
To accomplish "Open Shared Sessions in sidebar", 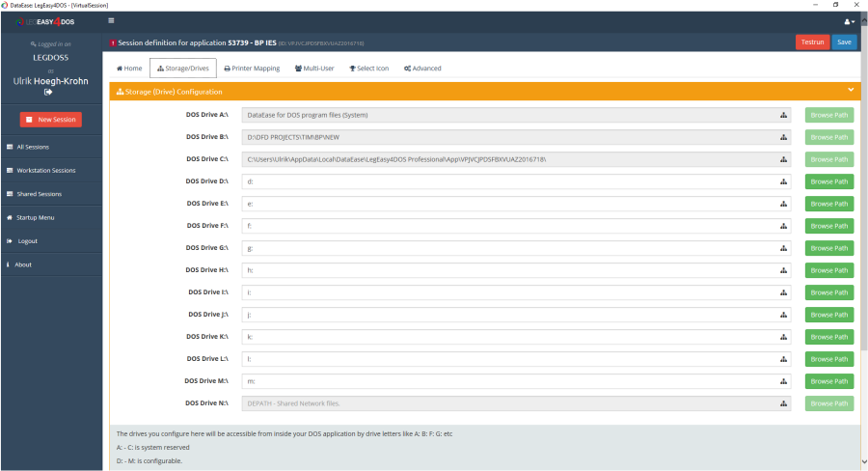I will click(x=51, y=194).
